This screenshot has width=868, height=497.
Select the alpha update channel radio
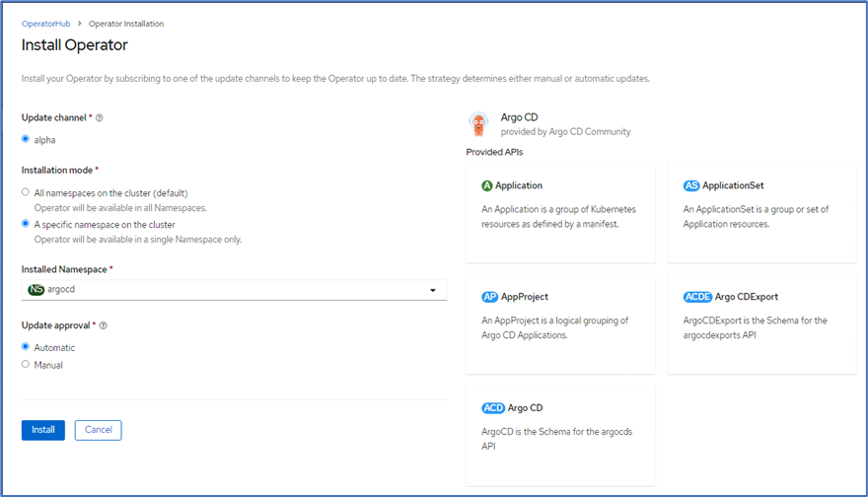(x=26, y=140)
